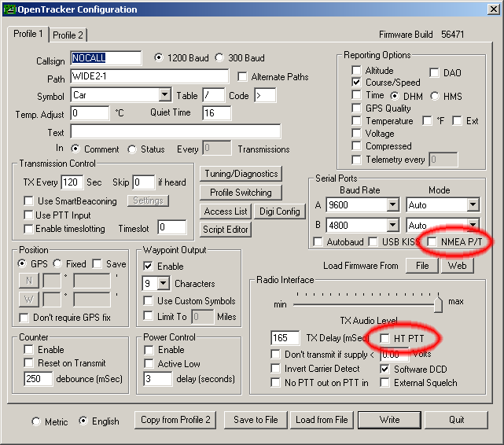504x445 pixels.
Task: Load firmware from Web button
Action: (x=458, y=266)
